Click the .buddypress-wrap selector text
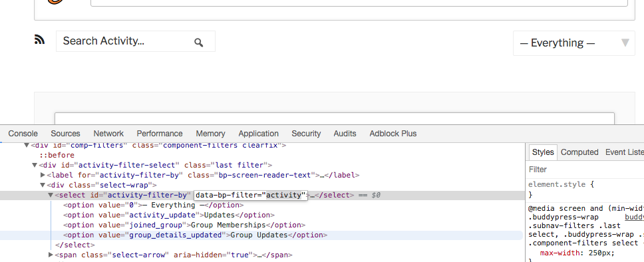The image size is (644, 262). [563, 217]
